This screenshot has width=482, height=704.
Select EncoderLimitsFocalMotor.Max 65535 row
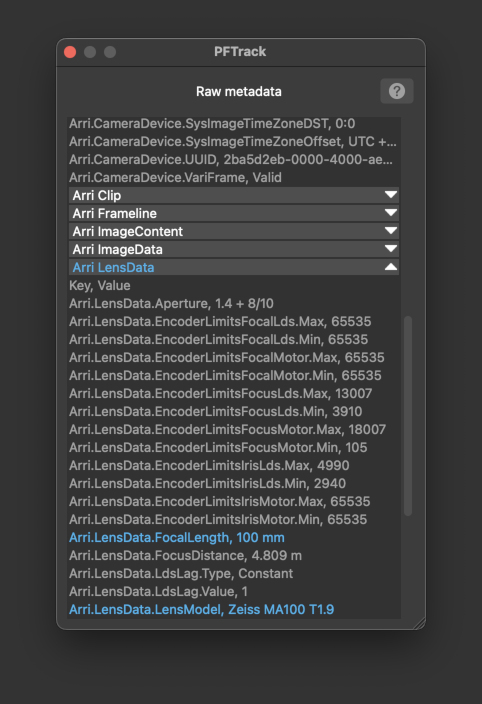click(x=234, y=357)
